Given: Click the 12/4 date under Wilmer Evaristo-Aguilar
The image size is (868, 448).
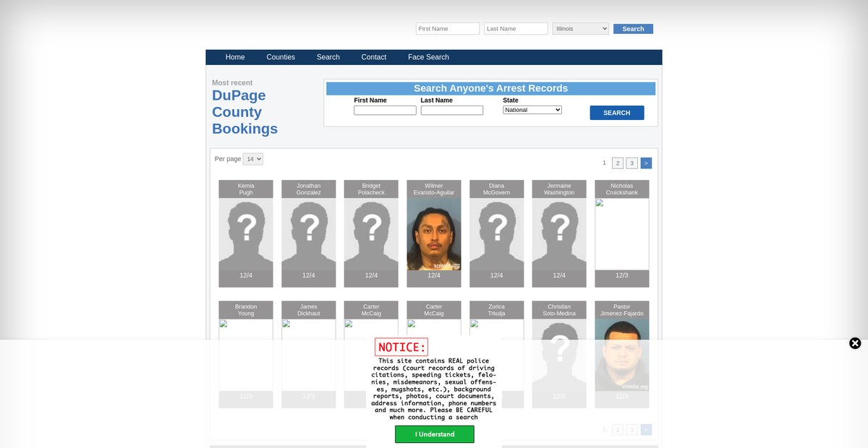Looking at the screenshot, I should [434, 275].
